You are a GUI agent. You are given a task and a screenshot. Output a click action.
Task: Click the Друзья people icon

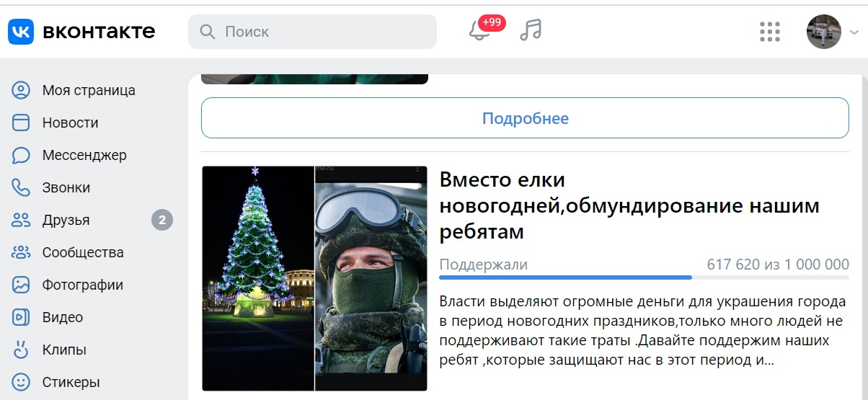click(21, 221)
